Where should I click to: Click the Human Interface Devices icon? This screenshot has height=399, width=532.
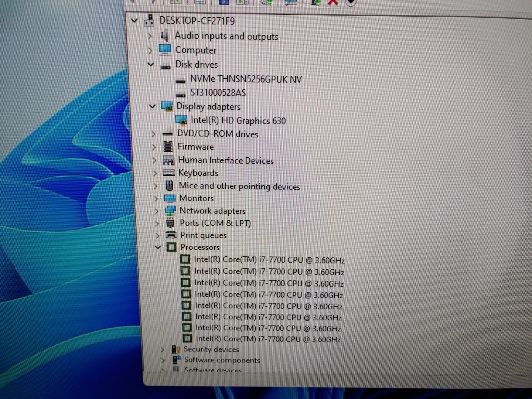coord(168,160)
